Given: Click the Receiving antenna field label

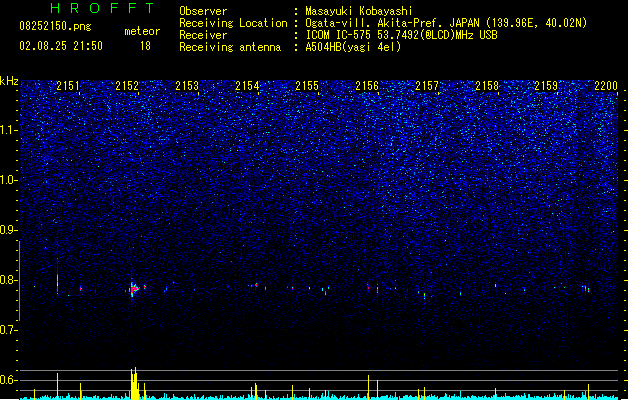Looking at the screenshot, I should [230, 47].
